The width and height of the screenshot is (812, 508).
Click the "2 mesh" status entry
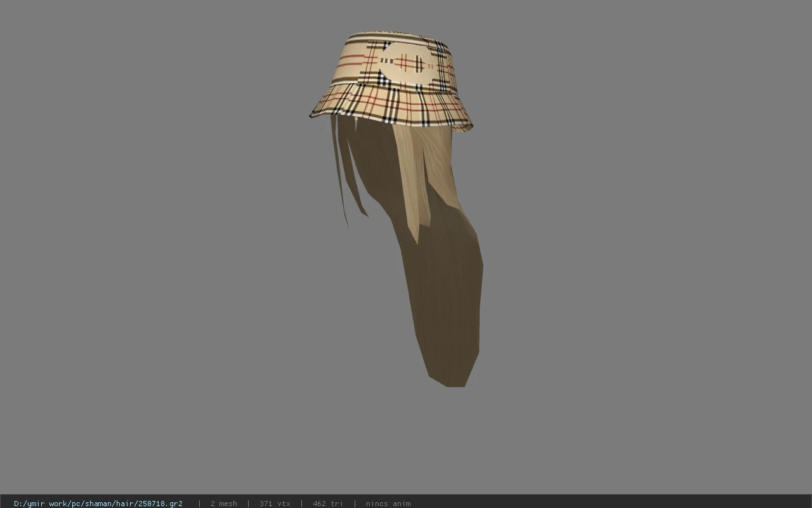pos(223,504)
